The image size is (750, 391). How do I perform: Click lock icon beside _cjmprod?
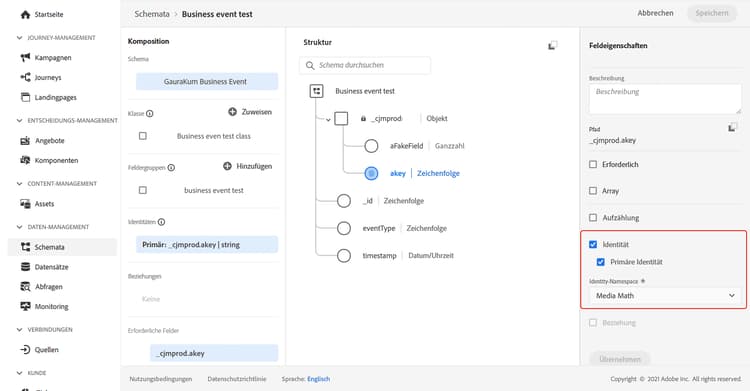coord(364,119)
